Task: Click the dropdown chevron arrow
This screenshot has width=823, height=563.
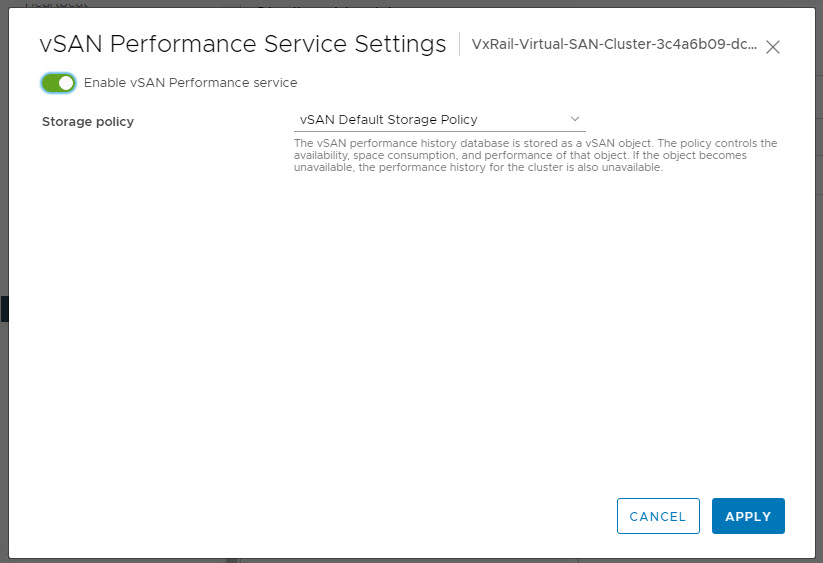Action: point(575,120)
